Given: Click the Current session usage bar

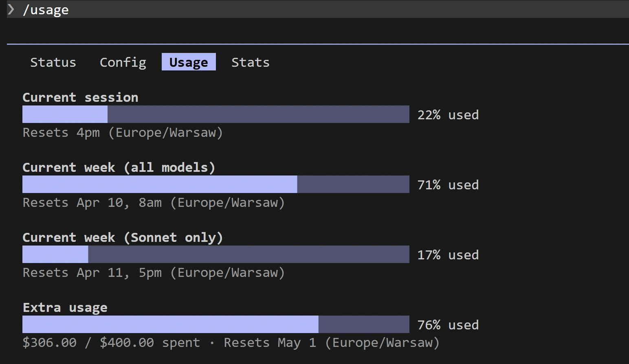Looking at the screenshot, I should [x=216, y=114].
